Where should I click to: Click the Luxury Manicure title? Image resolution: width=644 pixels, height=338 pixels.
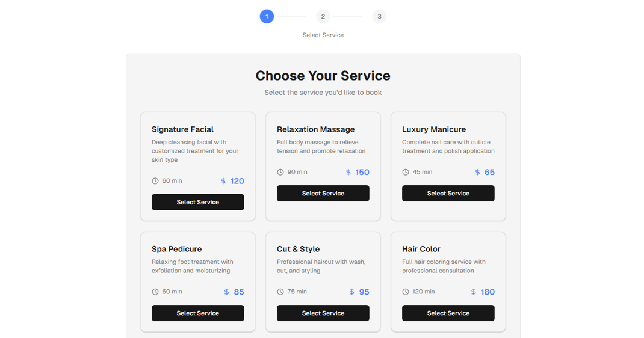pos(434,129)
